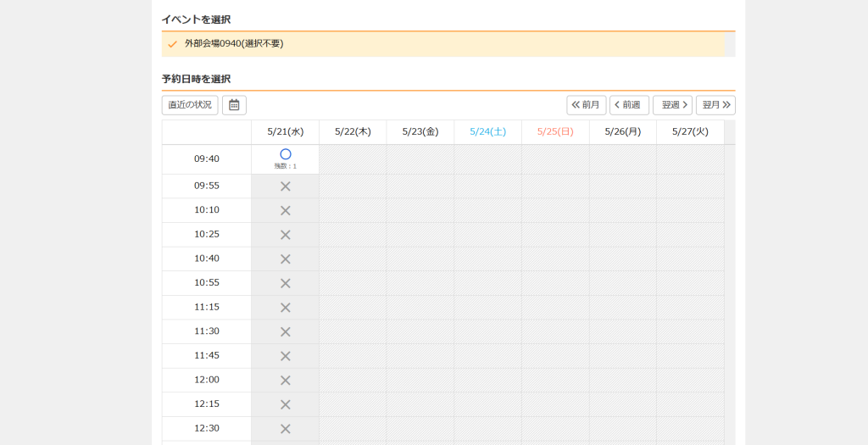Click the unavailable X mark at 09:55
This screenshot has height=445, width=868.
tap(286, 186)
